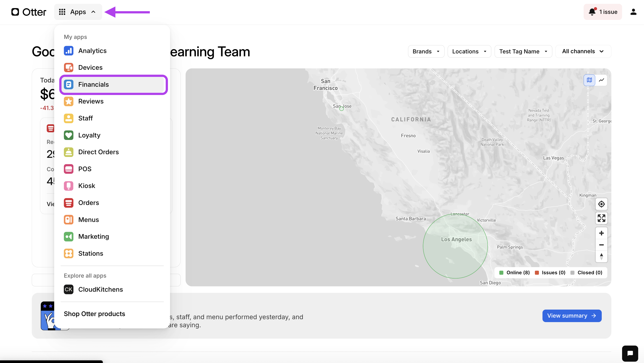Click the Kiosk app icon
The width and height of the screenshot is (644, 363).
point(68,186)
